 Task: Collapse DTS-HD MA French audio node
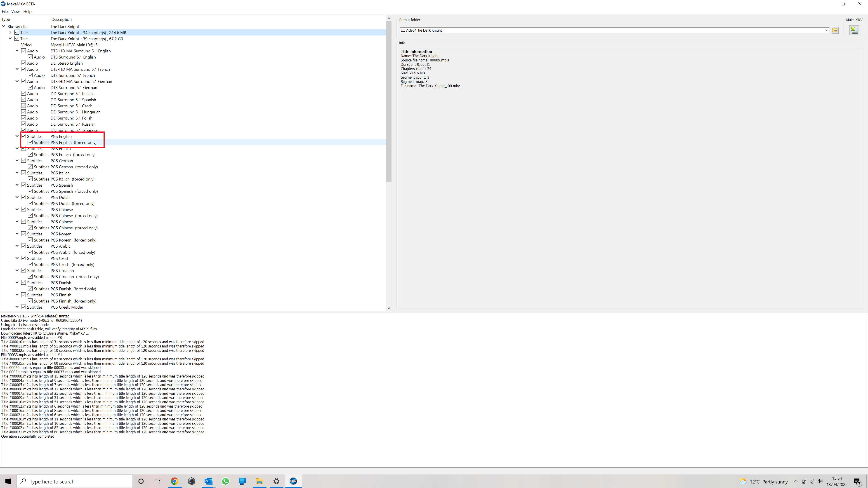pos(17,69)
